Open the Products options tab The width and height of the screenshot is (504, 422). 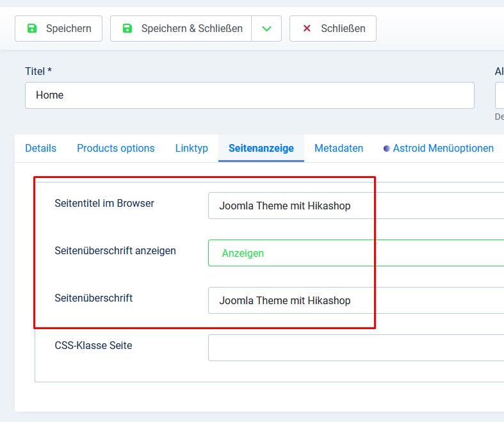[x=116, y=148]
